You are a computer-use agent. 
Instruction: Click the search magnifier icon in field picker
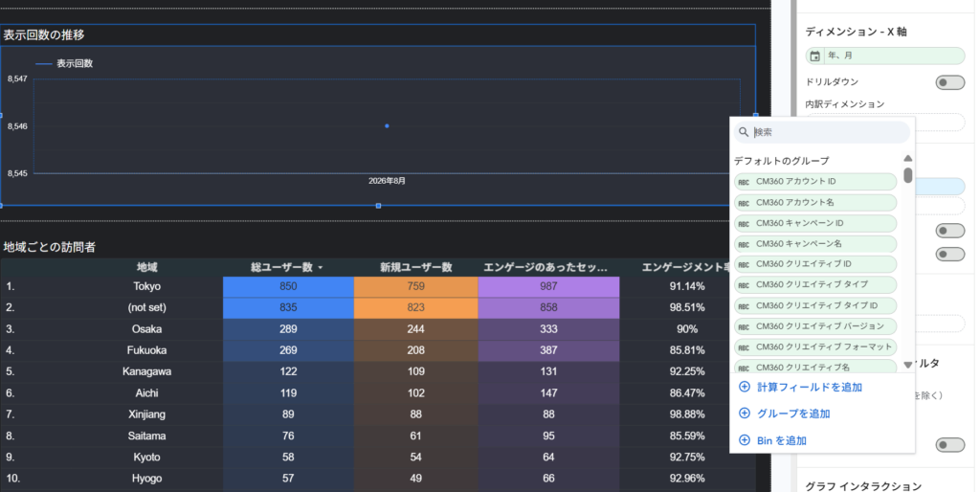[x=743, y=132]
